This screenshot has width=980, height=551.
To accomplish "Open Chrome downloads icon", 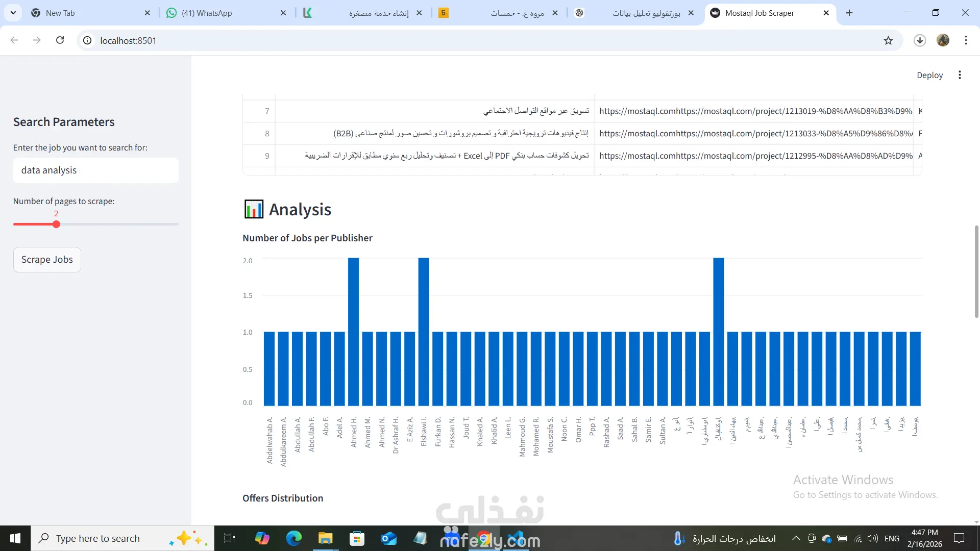I will (919, 40).
